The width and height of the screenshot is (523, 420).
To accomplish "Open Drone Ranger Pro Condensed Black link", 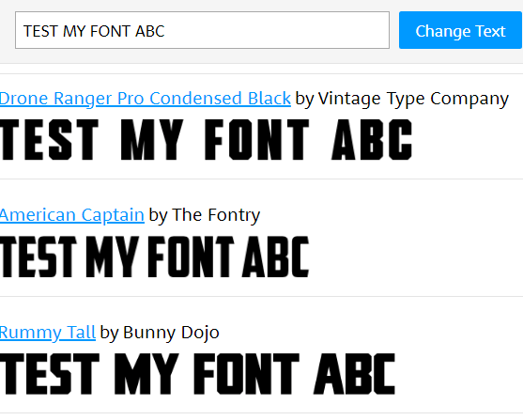I will coord(146,99).
